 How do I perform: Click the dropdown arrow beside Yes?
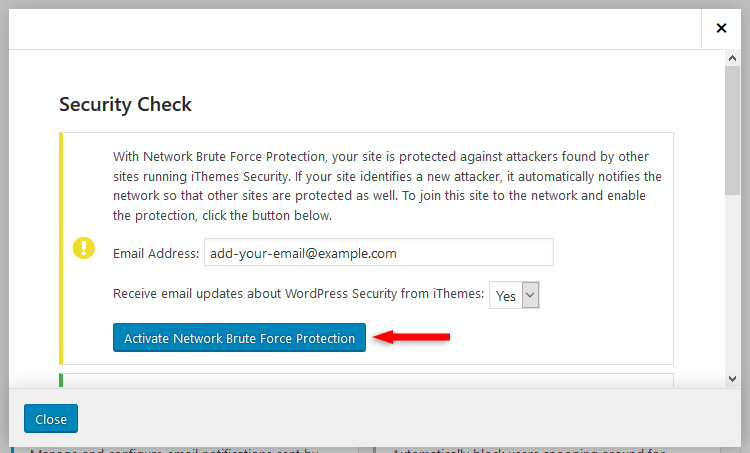tap(530, 295)
